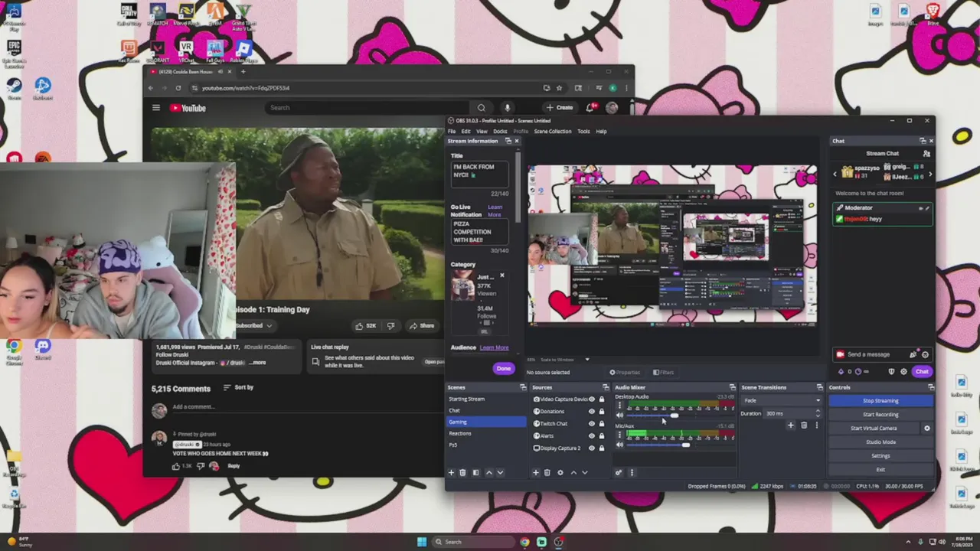Remove source using Sources trash icon
Viewport: 980px width, 551px height.
[x=547, y=472]
